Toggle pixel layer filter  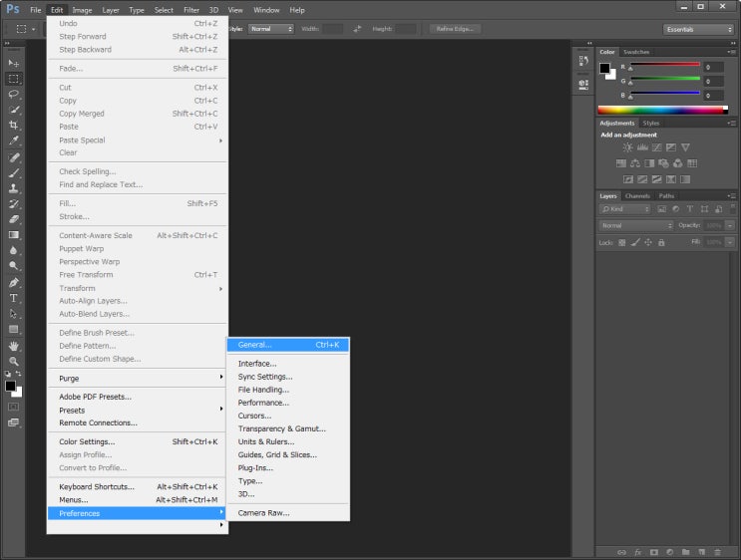coord(661,209)
